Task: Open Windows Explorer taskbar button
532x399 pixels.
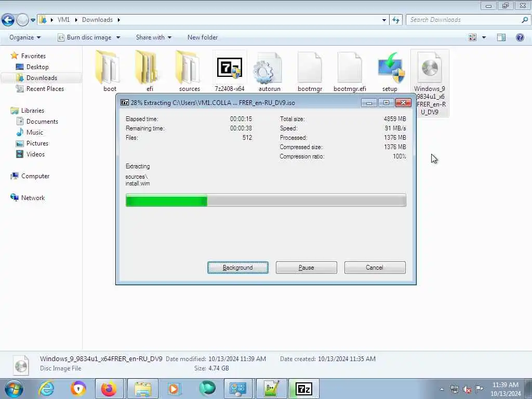Action: pos(143,389)
